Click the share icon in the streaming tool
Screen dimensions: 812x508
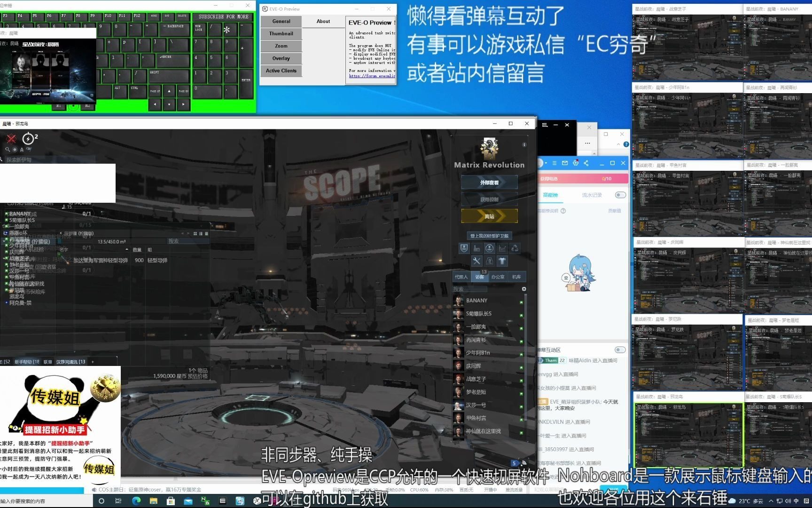586,163
